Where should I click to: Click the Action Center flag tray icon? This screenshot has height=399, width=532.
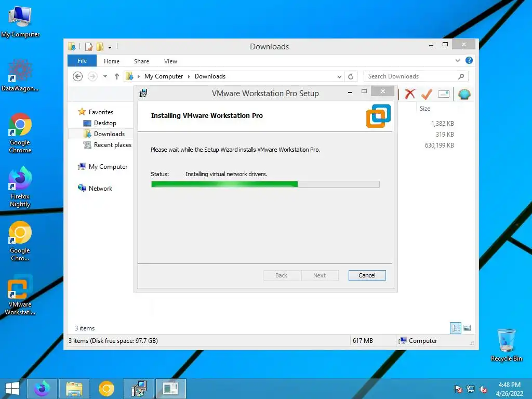pos(458,389)
